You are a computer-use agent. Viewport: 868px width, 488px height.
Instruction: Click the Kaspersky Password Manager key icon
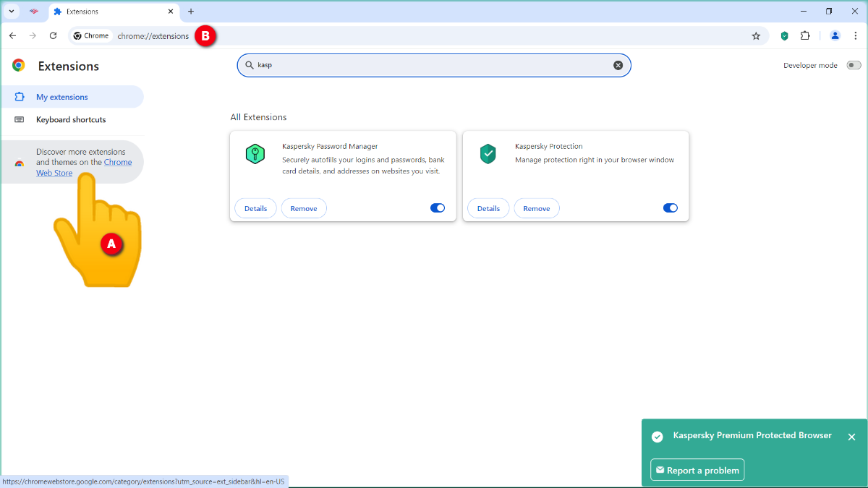pyautogui.click(x=255, y=153)
